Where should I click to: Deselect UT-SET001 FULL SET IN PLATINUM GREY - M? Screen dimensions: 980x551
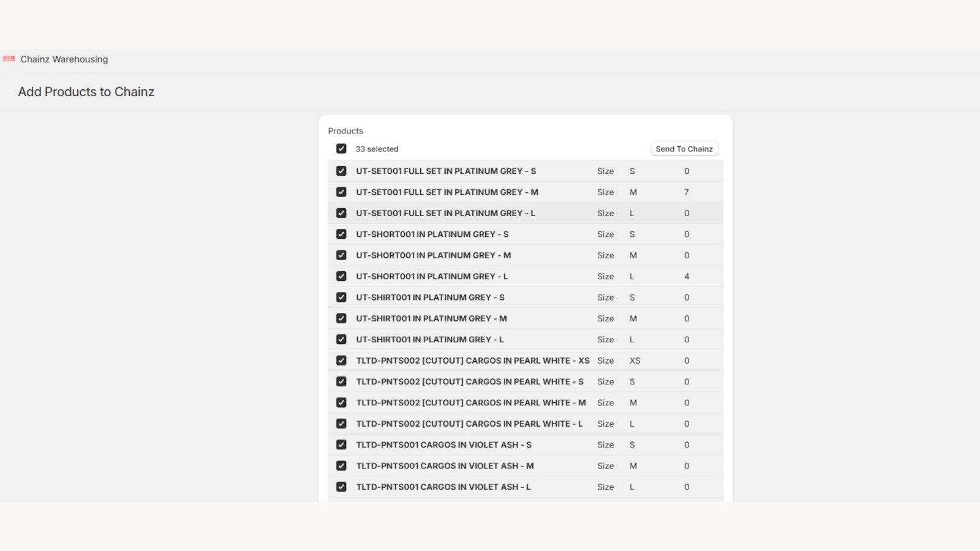click(x=341, y=192)
